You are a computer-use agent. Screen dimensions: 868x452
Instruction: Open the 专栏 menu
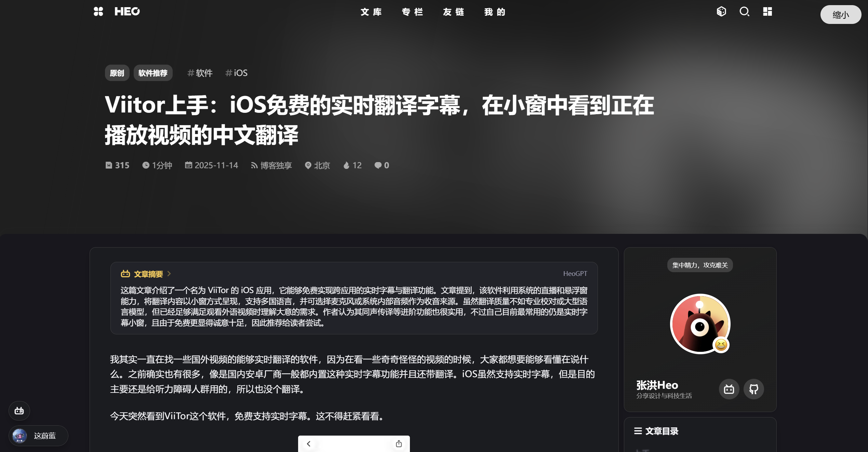pos(412,12)
